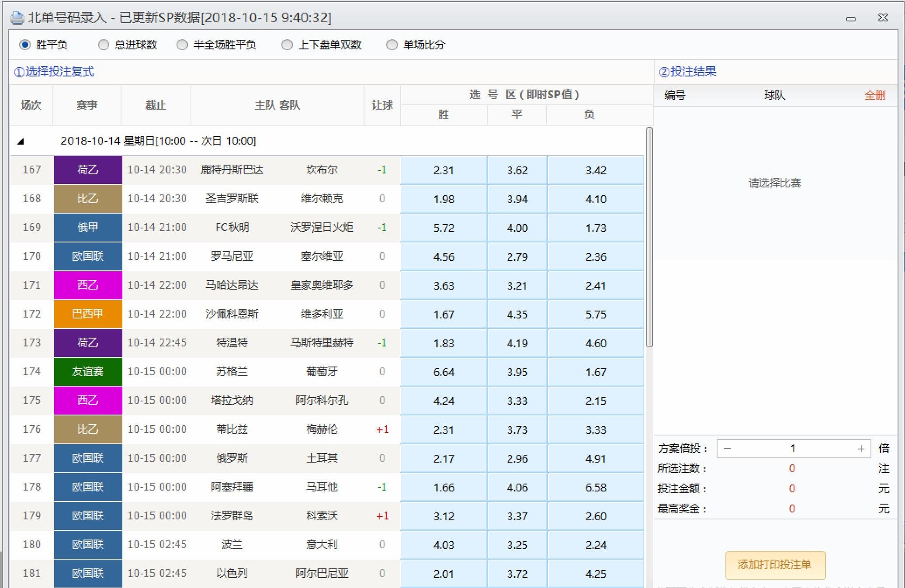
Task: Pick 胜 odds 2.31 for match 167
Action: 444,170
